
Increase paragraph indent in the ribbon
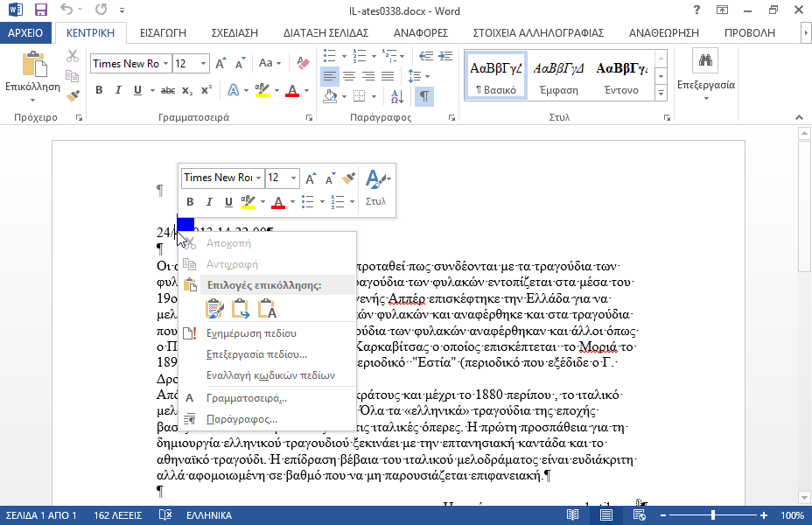[x=445, y=55]
